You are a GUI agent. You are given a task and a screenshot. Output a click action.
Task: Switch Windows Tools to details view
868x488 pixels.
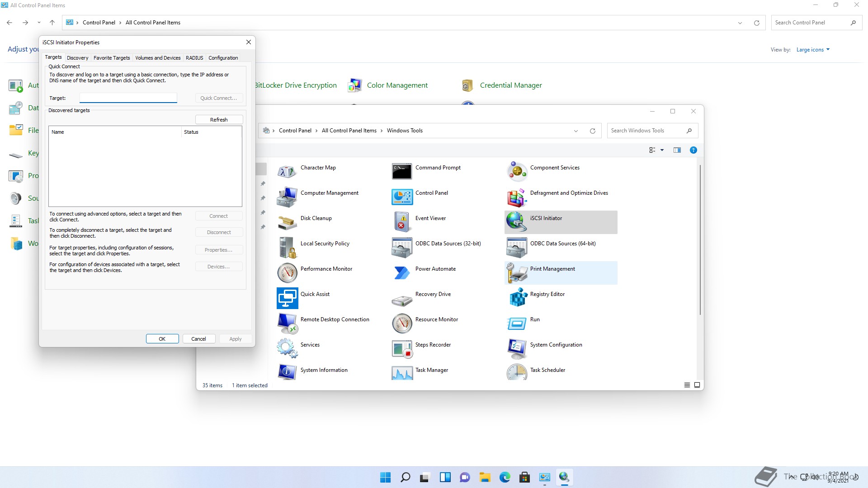(687, 385)
